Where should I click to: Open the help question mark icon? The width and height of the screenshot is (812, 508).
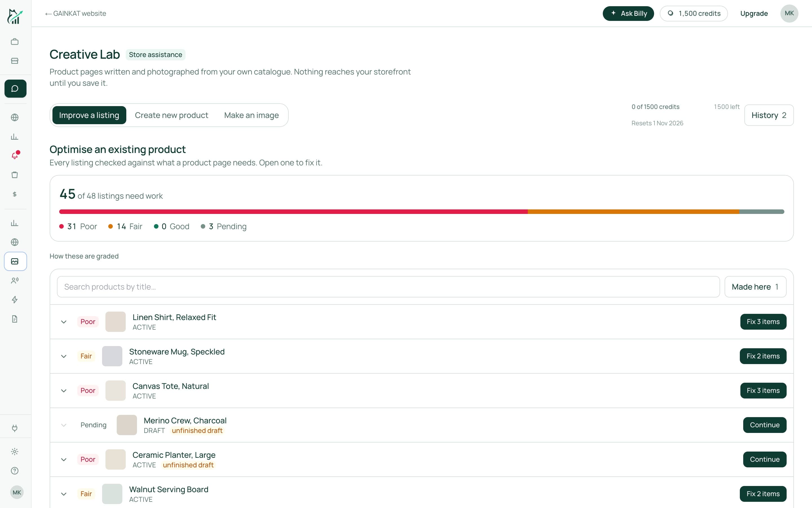click(x=15, y=471)
